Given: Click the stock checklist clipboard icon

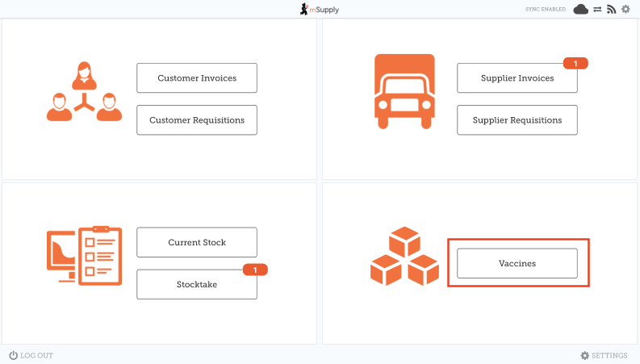Looking at the screenshot, I should [x=84, y=254].
